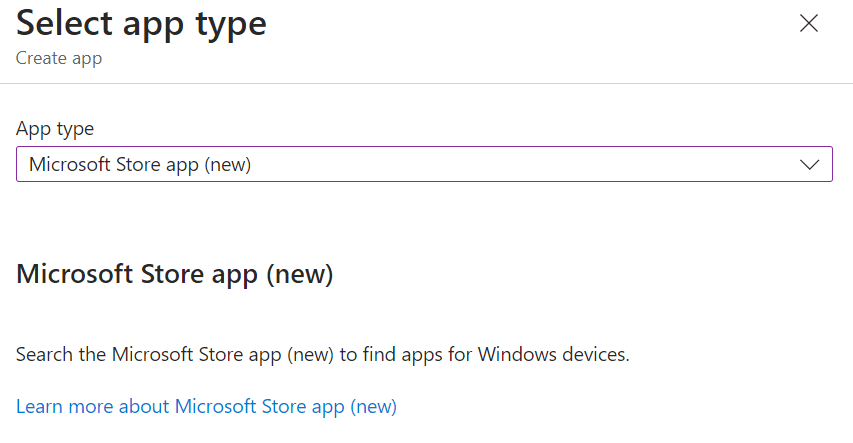Click the word Select in the panel title

click(x=65, y=23)
